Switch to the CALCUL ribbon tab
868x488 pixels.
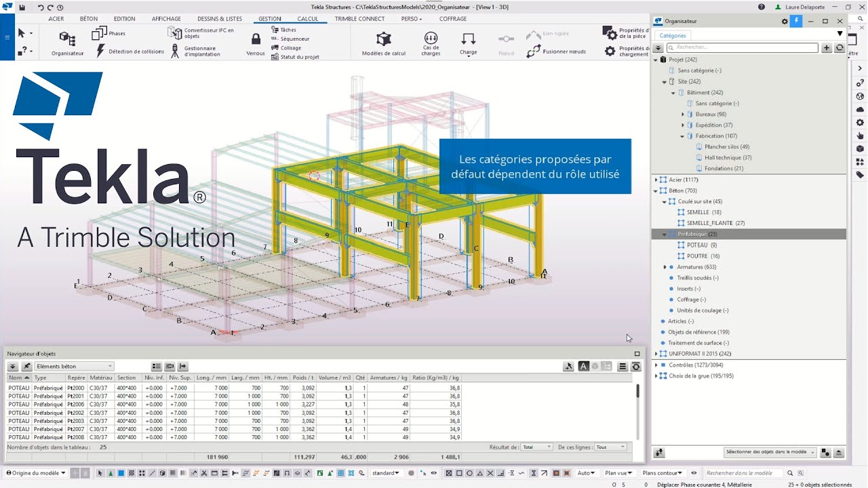[x=308, y=19]
